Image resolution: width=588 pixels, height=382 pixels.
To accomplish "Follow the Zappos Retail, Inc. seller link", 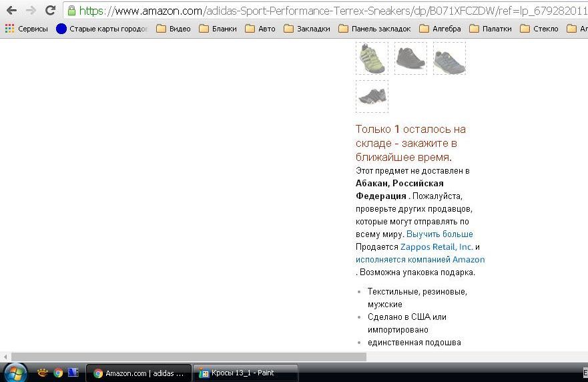I will (x=436, y=246).
